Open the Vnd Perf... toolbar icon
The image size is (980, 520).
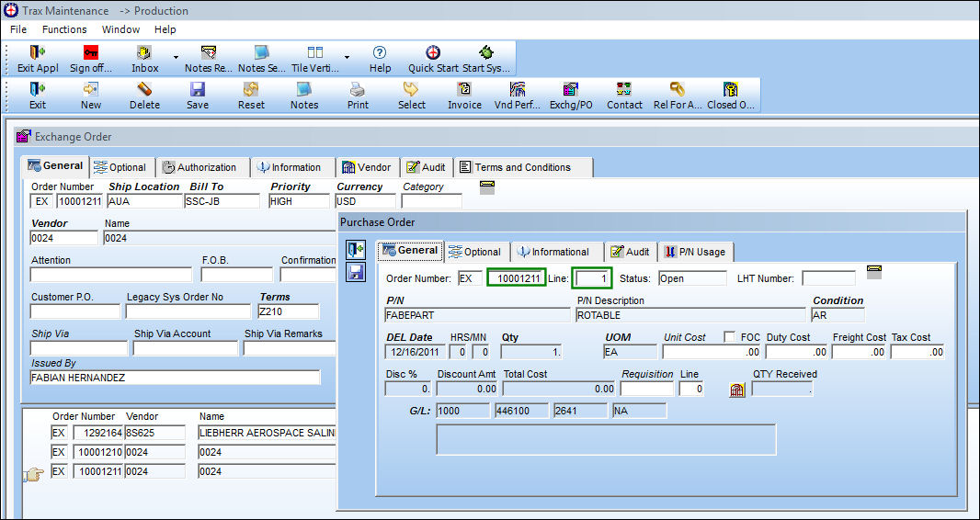click(x=518, y=96)
